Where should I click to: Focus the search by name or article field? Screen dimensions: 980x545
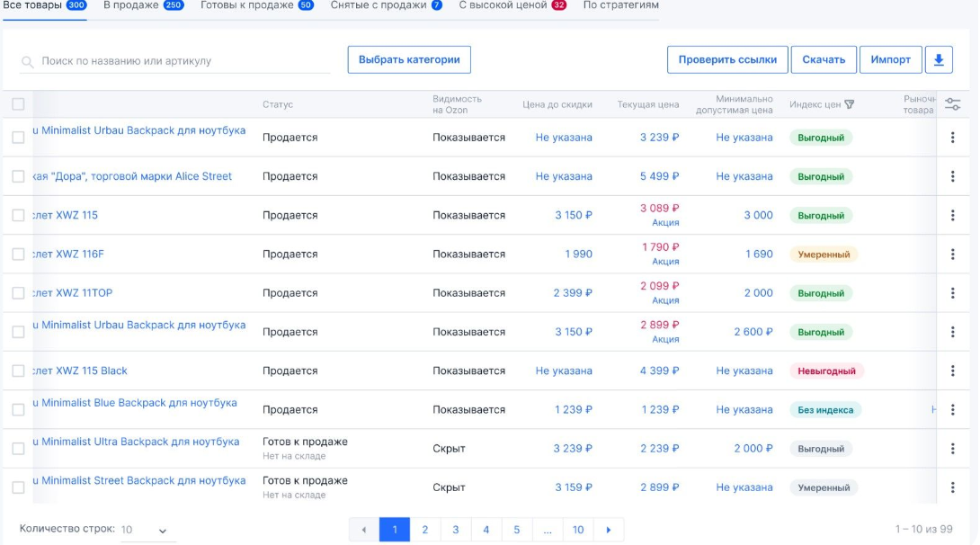(180, 61)
